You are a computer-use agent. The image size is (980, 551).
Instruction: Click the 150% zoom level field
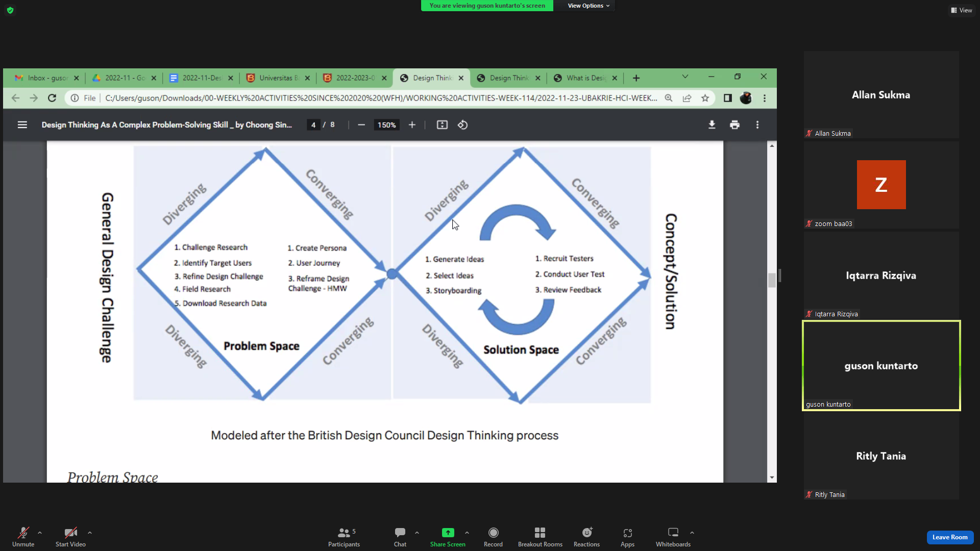coord(387,125)
